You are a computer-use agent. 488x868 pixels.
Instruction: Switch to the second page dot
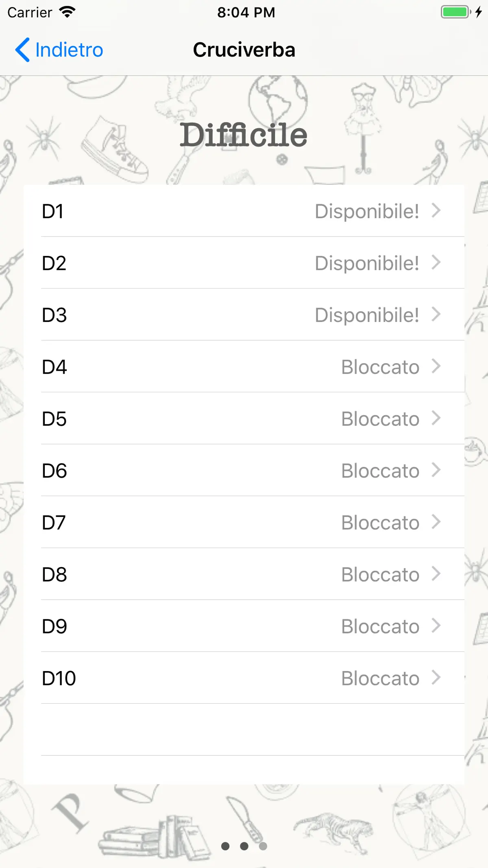[x=244, y=846]
